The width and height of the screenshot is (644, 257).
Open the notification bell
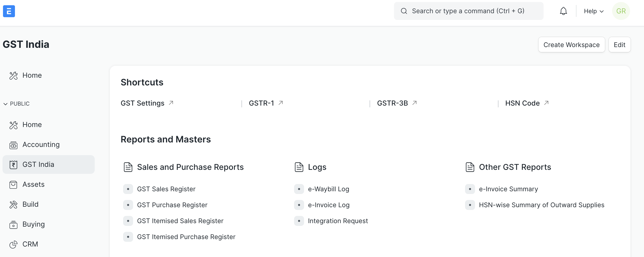click(563, 11)
